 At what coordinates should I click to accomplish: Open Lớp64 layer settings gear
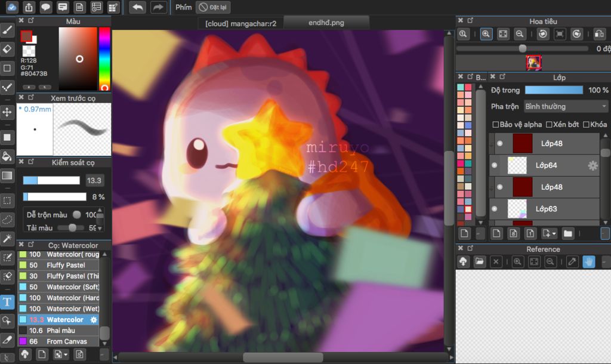pos(593,166)
